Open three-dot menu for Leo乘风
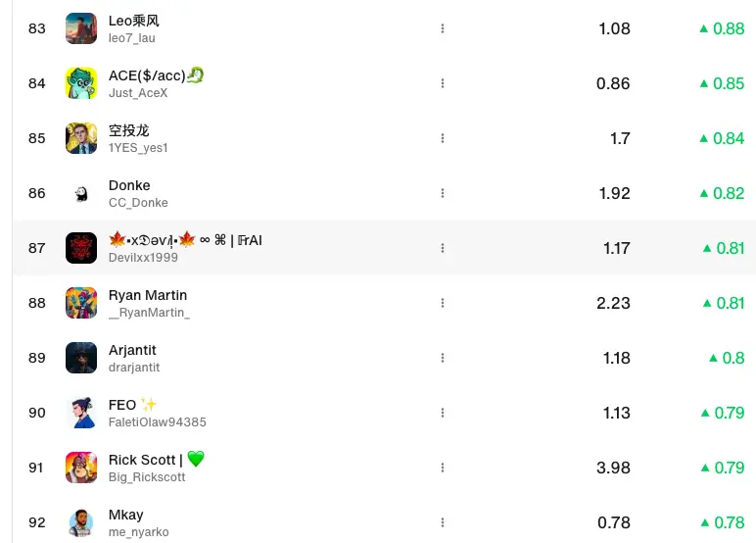The image size is (756, 543). click(x=442, y=28)
